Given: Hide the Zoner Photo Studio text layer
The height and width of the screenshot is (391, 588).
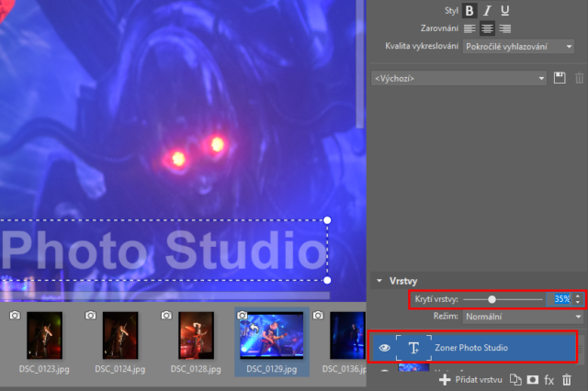Looking at the screenshot, I should click(x=384, y=348).
